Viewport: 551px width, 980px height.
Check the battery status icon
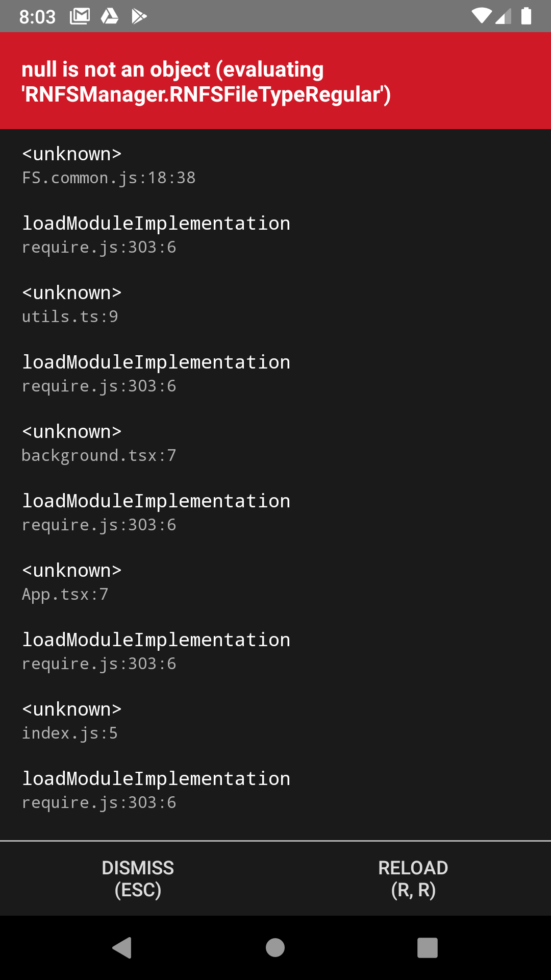click(x=525, y=15)
